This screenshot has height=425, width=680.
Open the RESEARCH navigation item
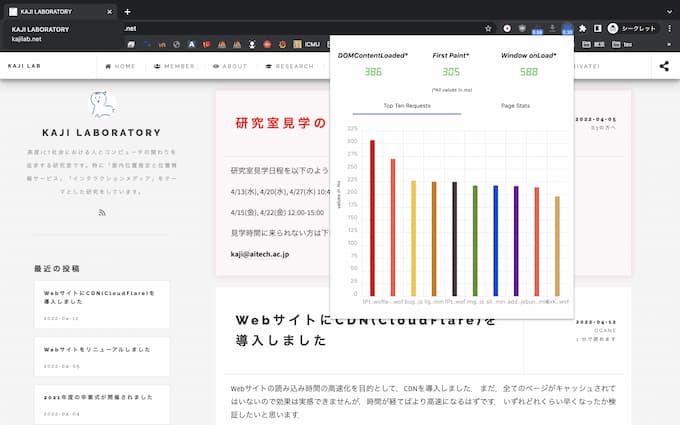289,66
